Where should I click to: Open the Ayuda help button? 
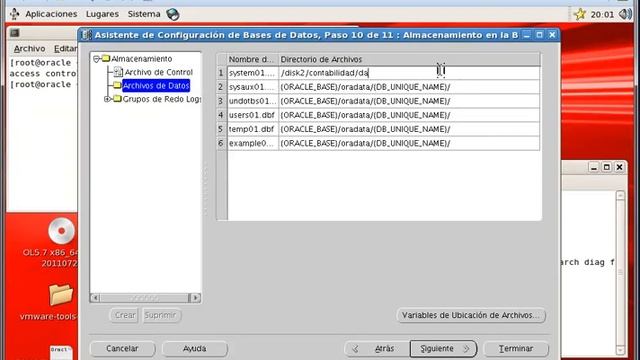[194, 349]
